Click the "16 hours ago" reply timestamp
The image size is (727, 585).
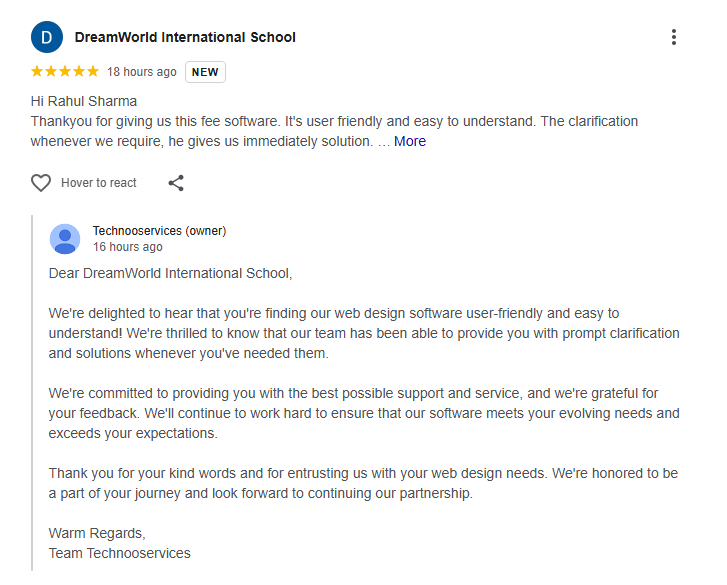tap(128, 247)
